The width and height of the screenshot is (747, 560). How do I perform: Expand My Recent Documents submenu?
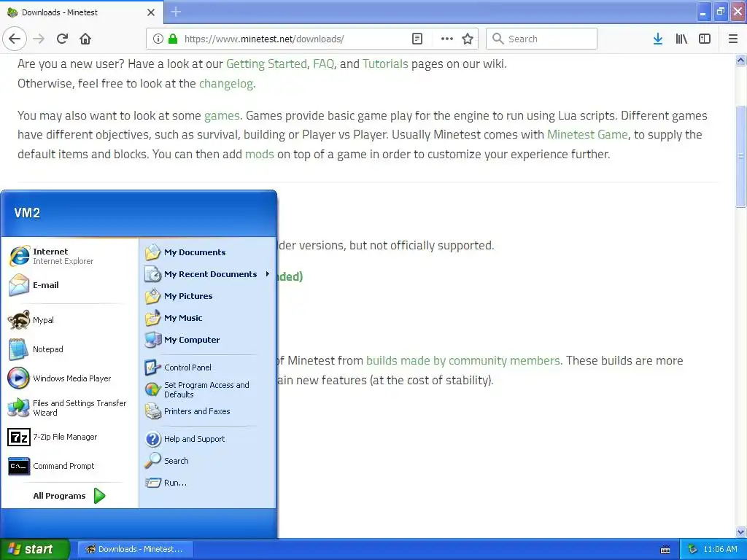click(x=208, y=274)
